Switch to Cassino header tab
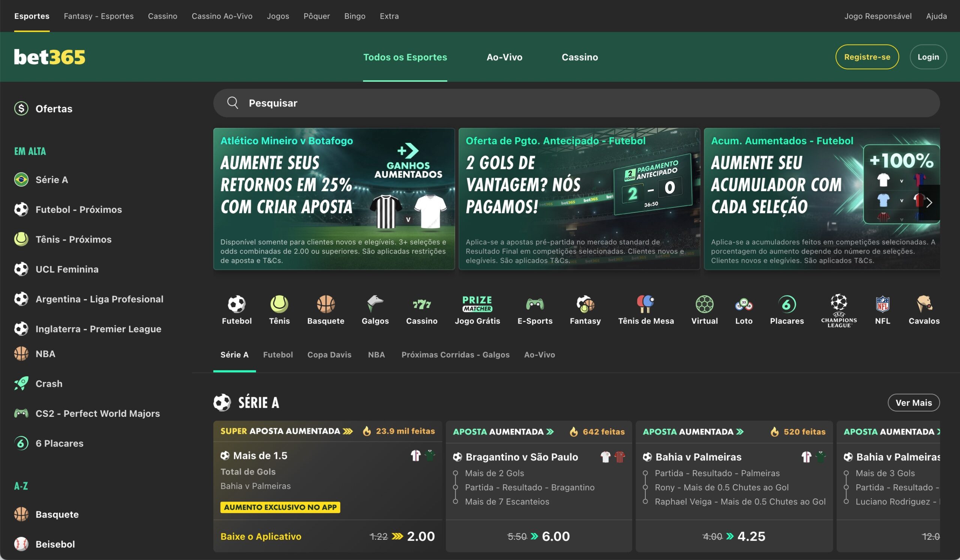This screenshot has height=560, width=960. coord(580,57)
